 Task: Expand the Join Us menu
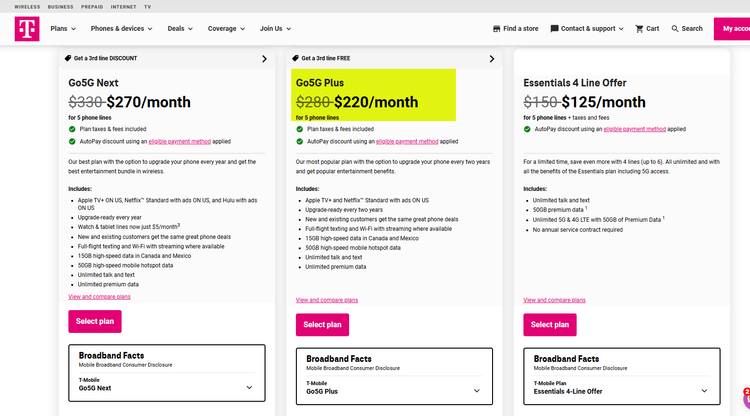(x=276, y=29)
